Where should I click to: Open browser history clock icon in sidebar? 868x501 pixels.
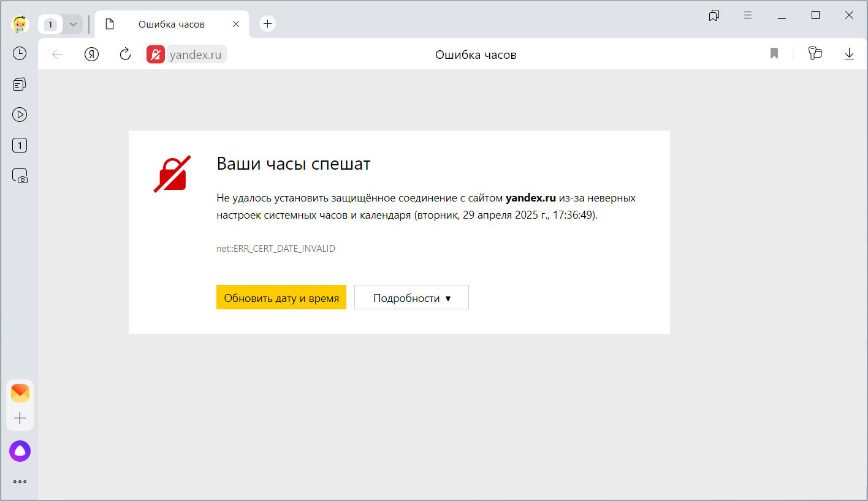point(20,53)
